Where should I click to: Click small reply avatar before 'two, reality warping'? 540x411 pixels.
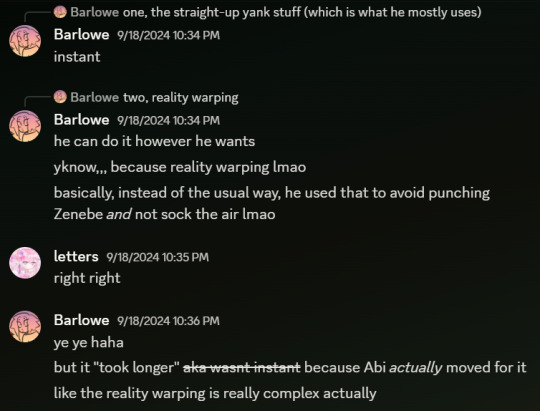coord(60,97)
